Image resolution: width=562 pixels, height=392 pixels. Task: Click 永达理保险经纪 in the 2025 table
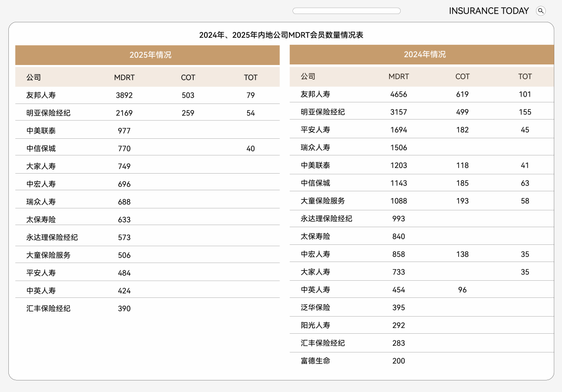(x=52, y=238)
